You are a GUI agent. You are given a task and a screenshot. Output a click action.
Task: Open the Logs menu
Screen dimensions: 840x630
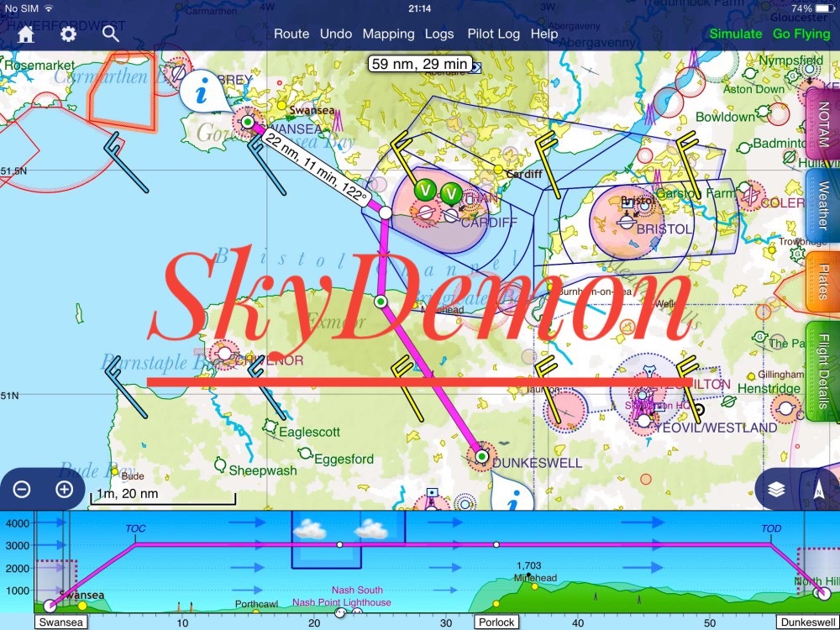pos(439,34)
